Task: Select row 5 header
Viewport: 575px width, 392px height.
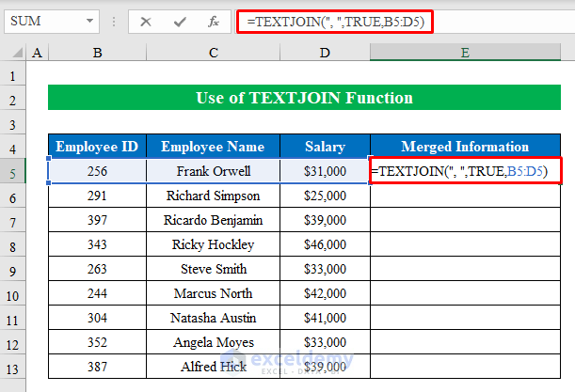Action: [x=13, y=171]
